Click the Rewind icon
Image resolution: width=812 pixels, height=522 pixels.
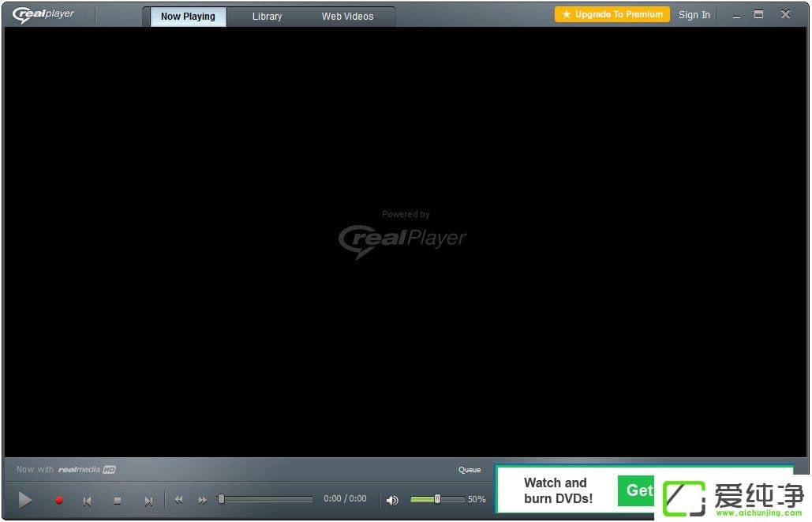179,500
